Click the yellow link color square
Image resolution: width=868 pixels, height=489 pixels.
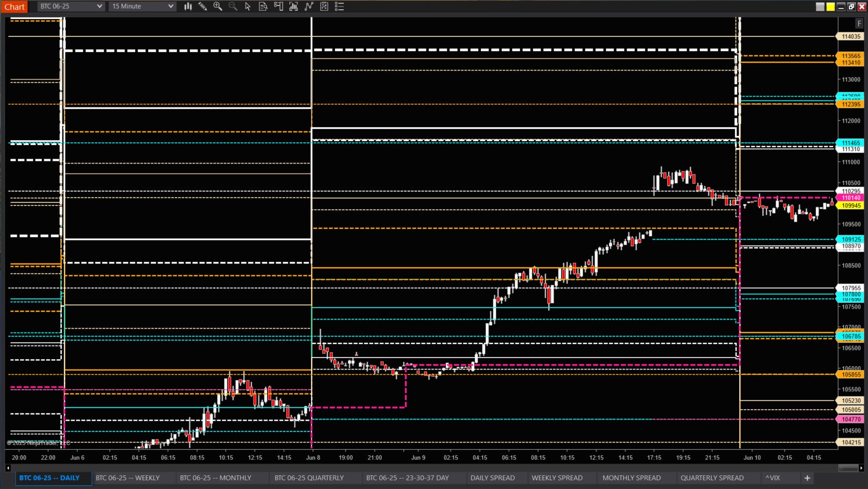tap(831, 7)
